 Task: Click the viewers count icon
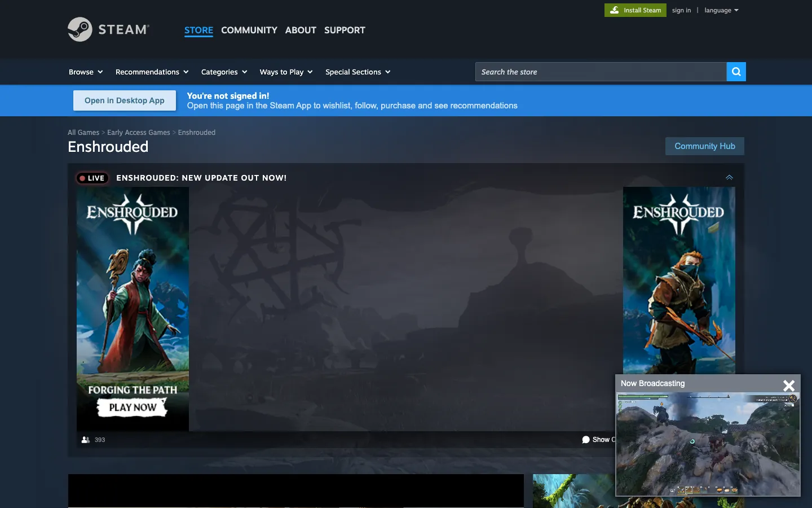86,440
